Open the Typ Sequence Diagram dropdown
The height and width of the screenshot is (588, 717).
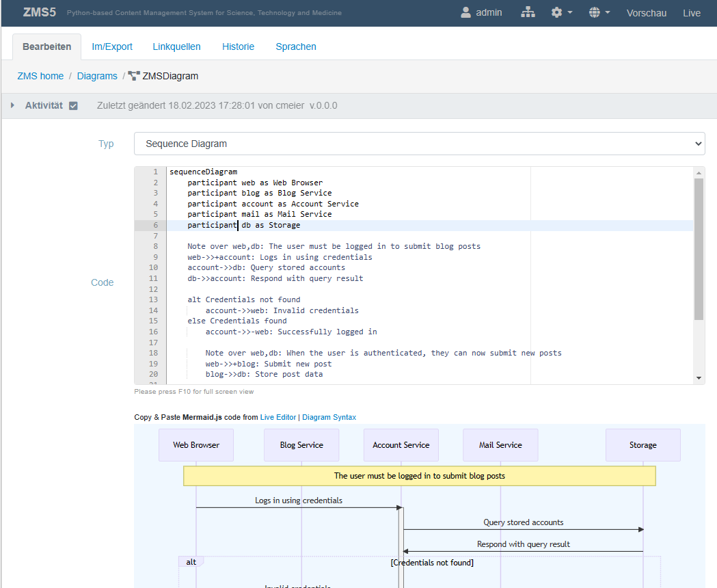[x=419, y=144]
